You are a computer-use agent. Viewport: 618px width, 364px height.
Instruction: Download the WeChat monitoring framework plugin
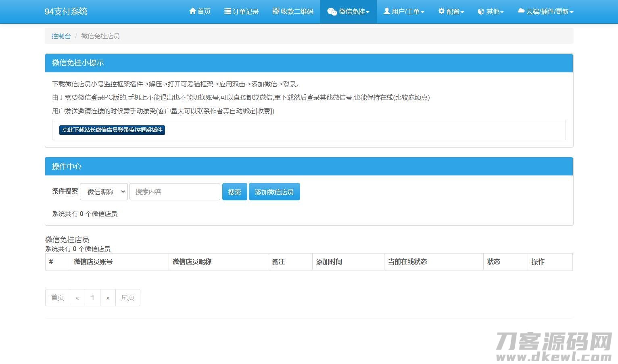tap(112, 130)
